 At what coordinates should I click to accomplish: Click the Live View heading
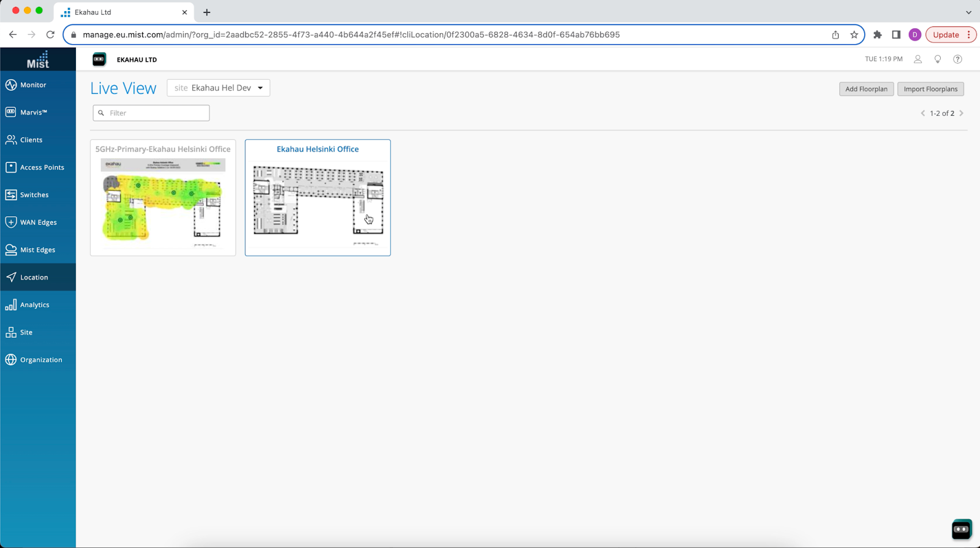click(124, 88)
